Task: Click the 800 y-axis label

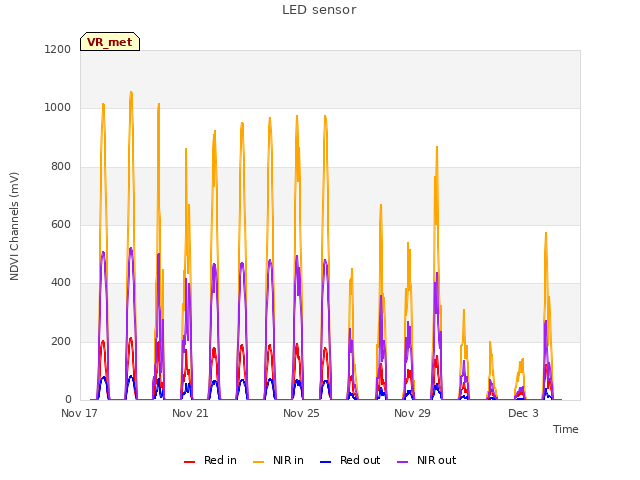Action: point(61,167)
